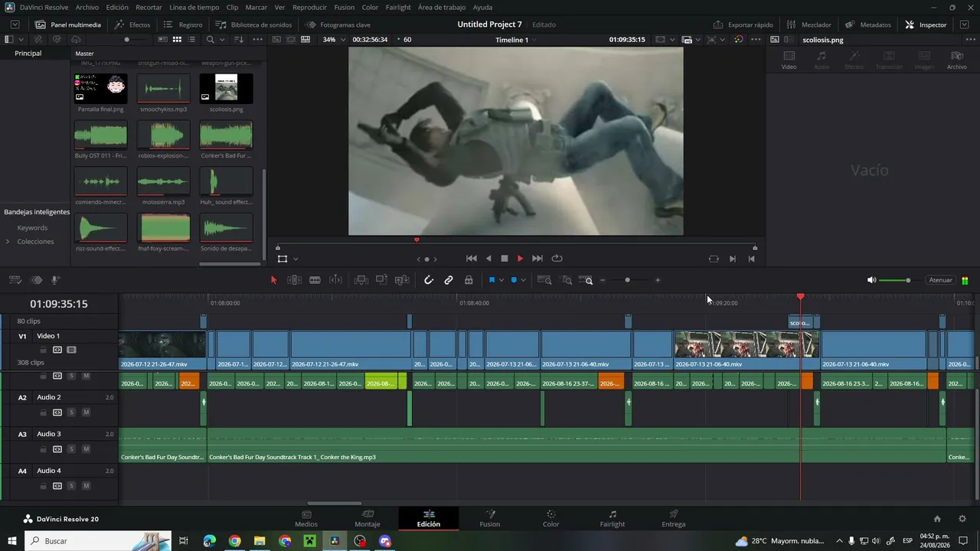Select the motosierra.mp3 audio clip

coord(163,181)
